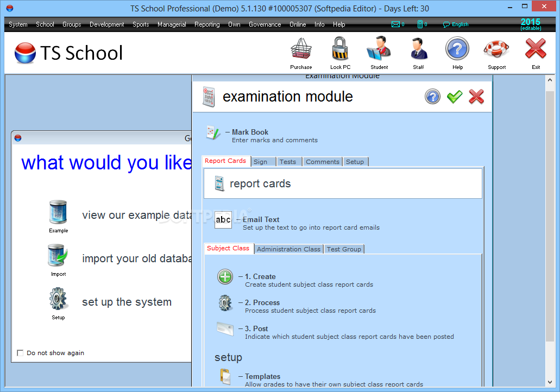Click the vertical scrollbar thumb
Viewport: 560px width, 392px height.
click(550, 216)
